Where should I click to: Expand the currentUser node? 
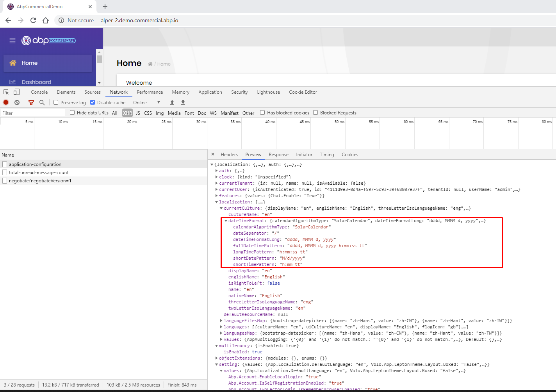pyautogui.click(x=217, y=189)
